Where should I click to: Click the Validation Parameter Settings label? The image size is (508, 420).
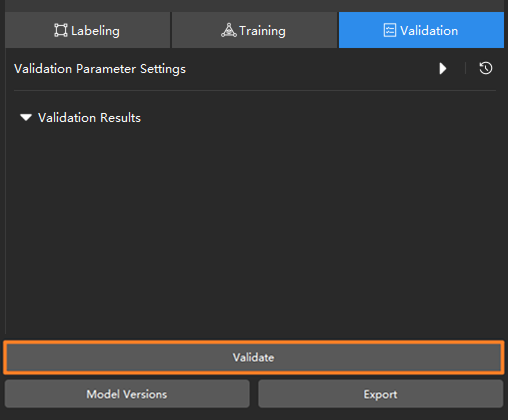pos(100,69)
